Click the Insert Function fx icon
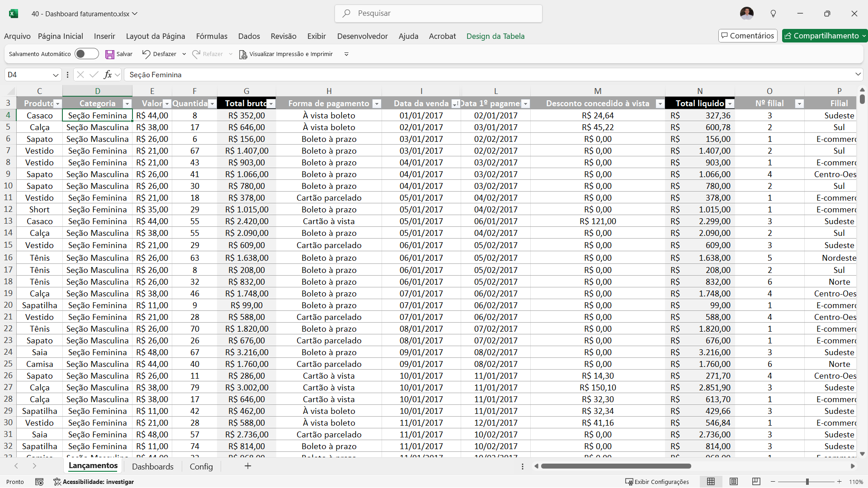Screen dimensions: 868x488 coord(108,75)
